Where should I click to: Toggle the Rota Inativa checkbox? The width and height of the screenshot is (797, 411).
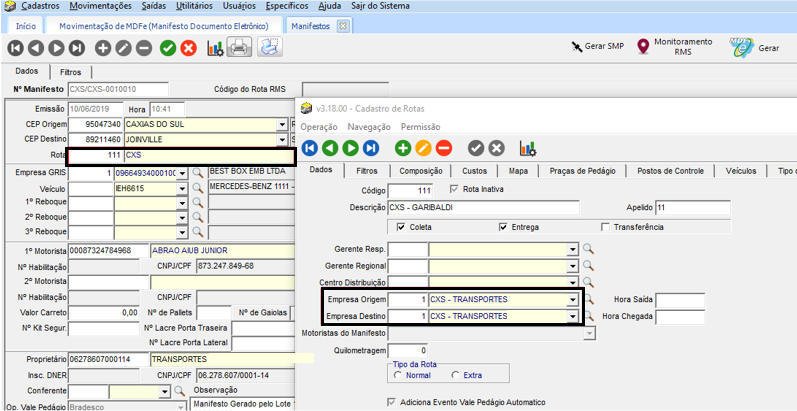(456, 189)
